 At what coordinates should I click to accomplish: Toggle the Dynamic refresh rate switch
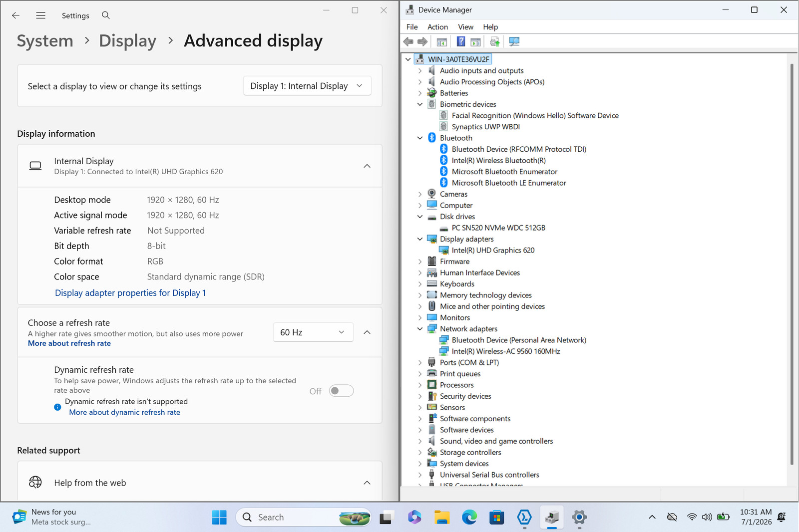(x=342, y=391)
